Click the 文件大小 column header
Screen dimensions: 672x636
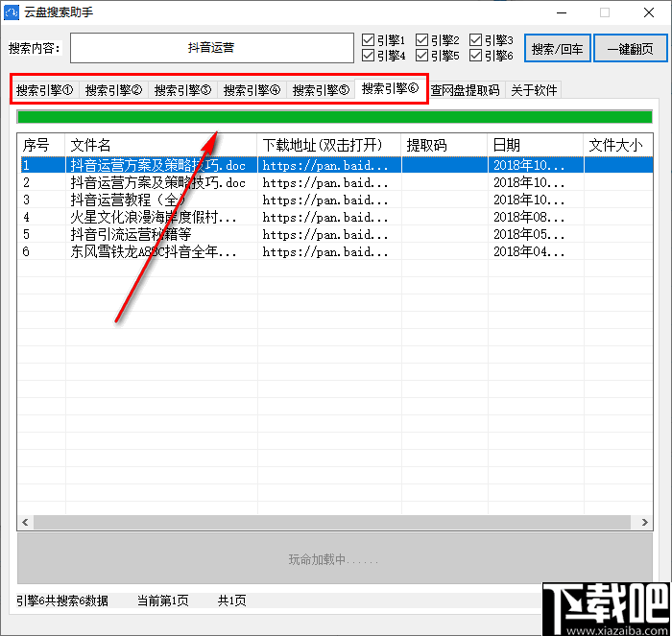[618, 145]
